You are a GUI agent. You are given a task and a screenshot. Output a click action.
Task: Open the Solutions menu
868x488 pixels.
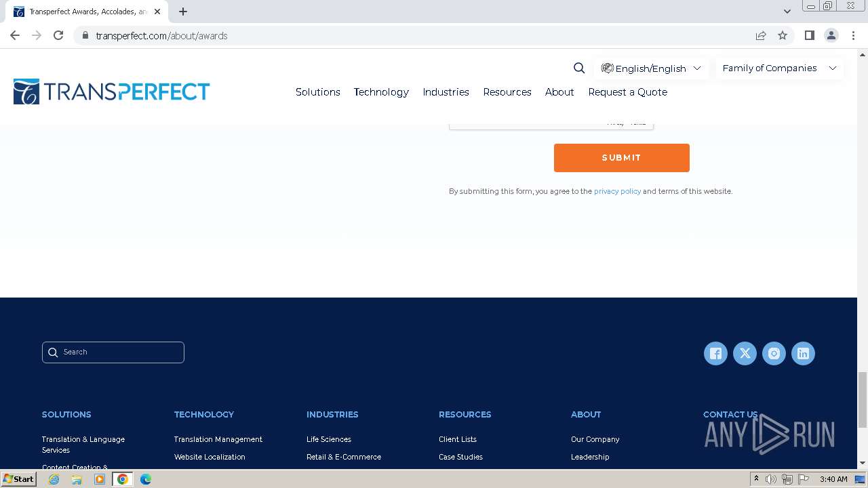(318, 92)
